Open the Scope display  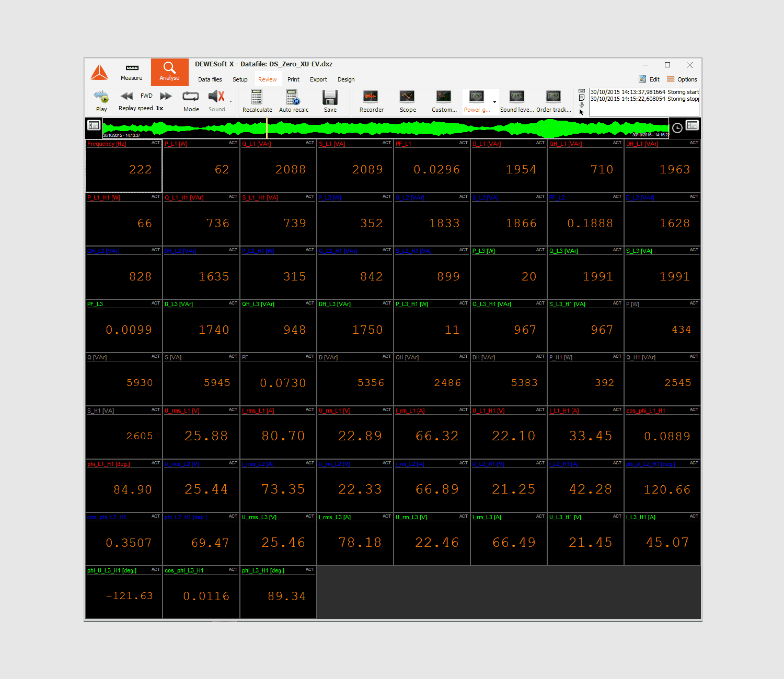tap(407, 101)
